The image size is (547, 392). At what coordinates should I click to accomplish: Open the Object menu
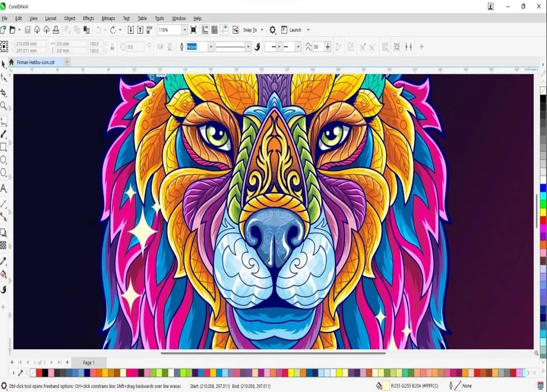click(70, 18)
